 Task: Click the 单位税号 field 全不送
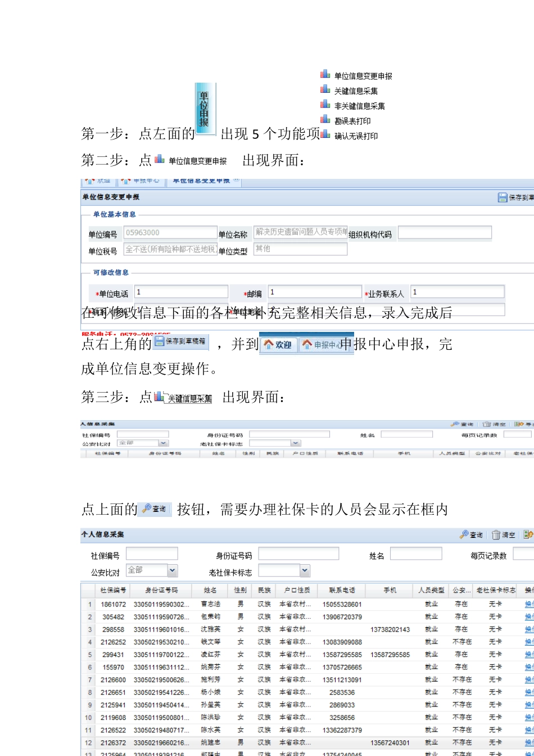tap(170, 249)
